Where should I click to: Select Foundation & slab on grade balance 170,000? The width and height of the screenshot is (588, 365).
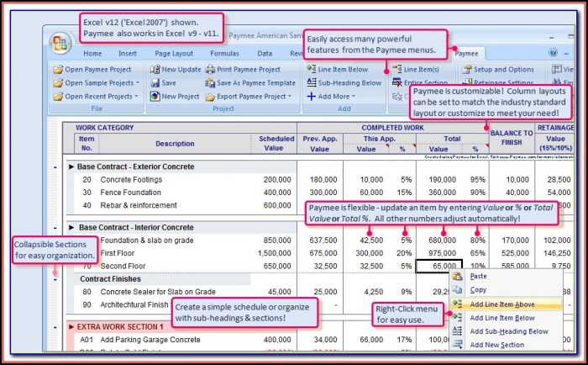point(515,241)
